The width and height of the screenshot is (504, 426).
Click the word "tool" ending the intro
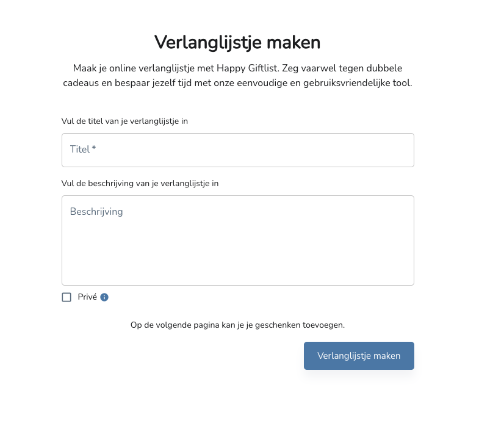pos(403,83)
